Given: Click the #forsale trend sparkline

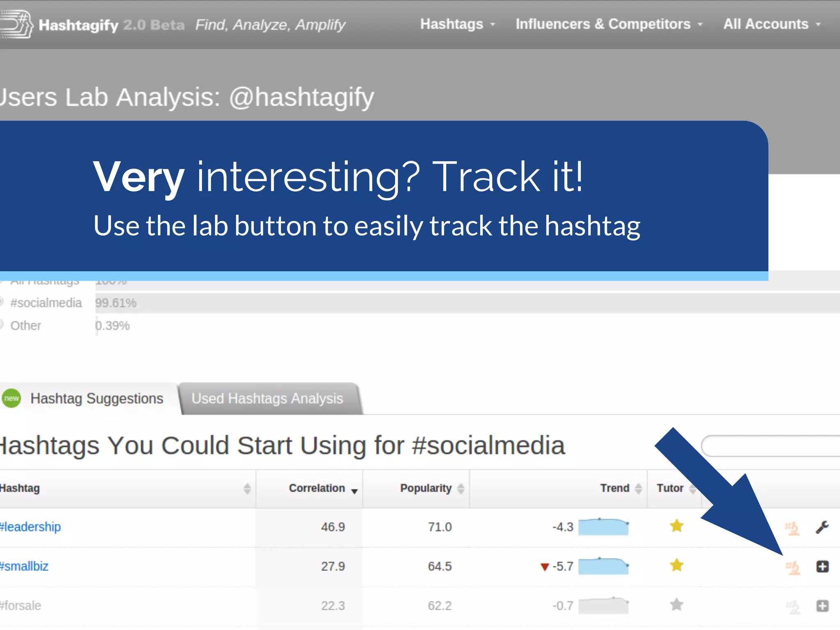Looking at the screenshot, I should tap(603, 606).
